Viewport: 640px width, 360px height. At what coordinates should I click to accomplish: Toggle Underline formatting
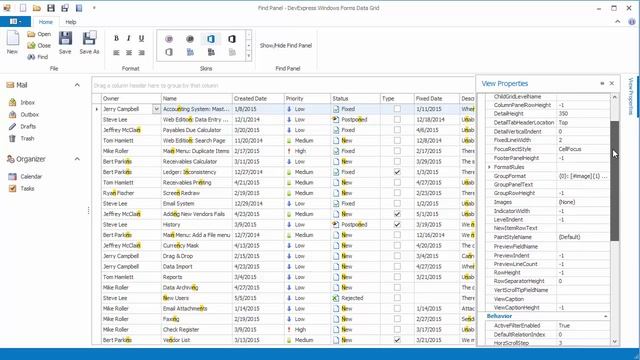141,38
